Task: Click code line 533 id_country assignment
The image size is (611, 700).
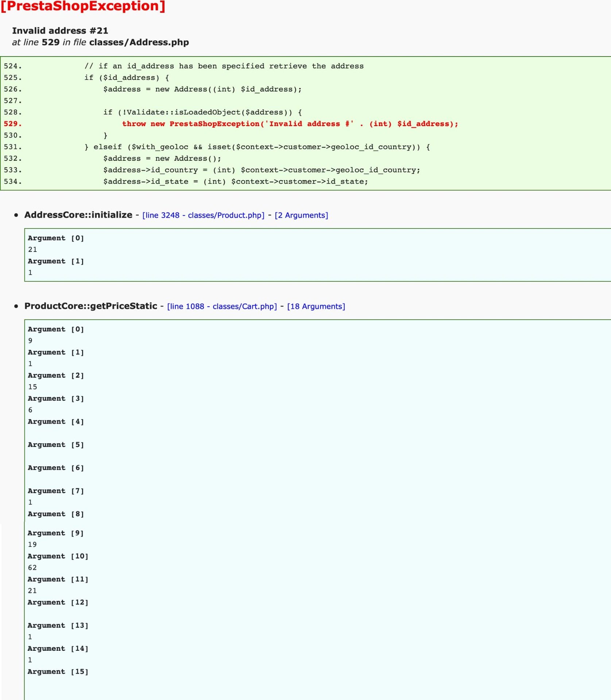Action: [x=262, y=170]
